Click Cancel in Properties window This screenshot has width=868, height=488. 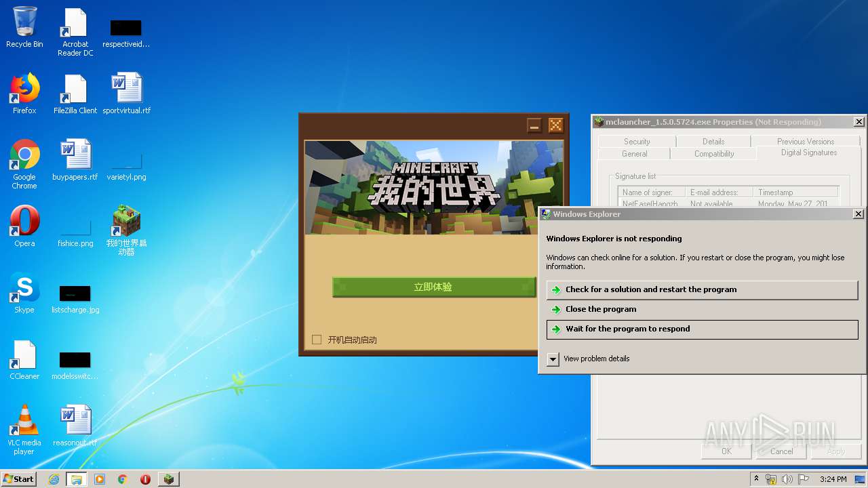[x=781, y=451]
